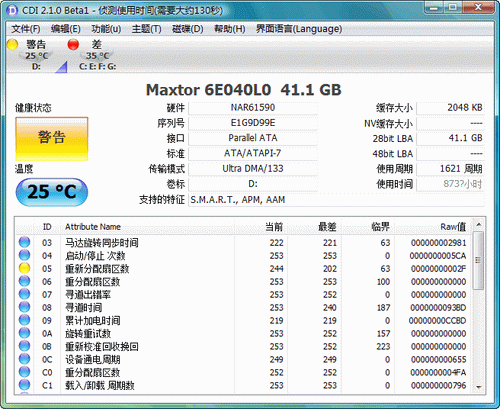Click the 临界 column header

368,227
